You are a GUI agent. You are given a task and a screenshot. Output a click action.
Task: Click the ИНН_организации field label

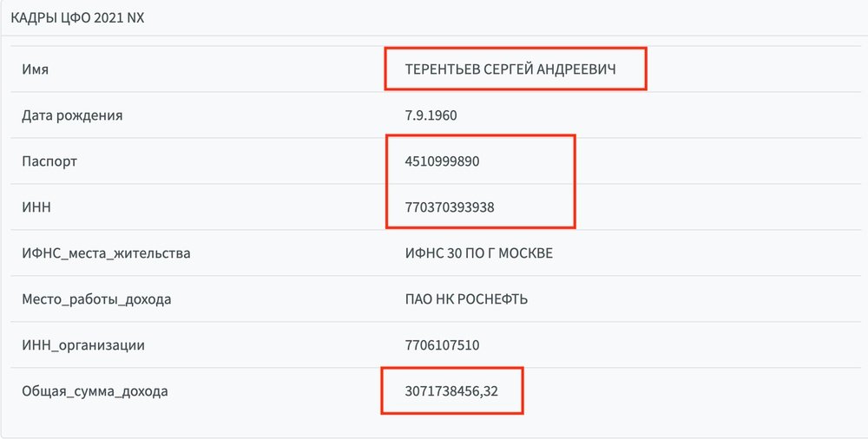83,345
